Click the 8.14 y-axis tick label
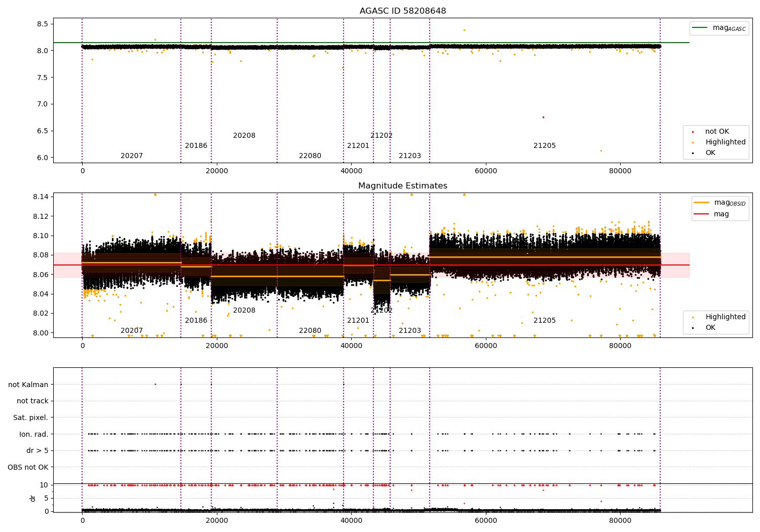760x532 pixels. click(x=41, y=197)
